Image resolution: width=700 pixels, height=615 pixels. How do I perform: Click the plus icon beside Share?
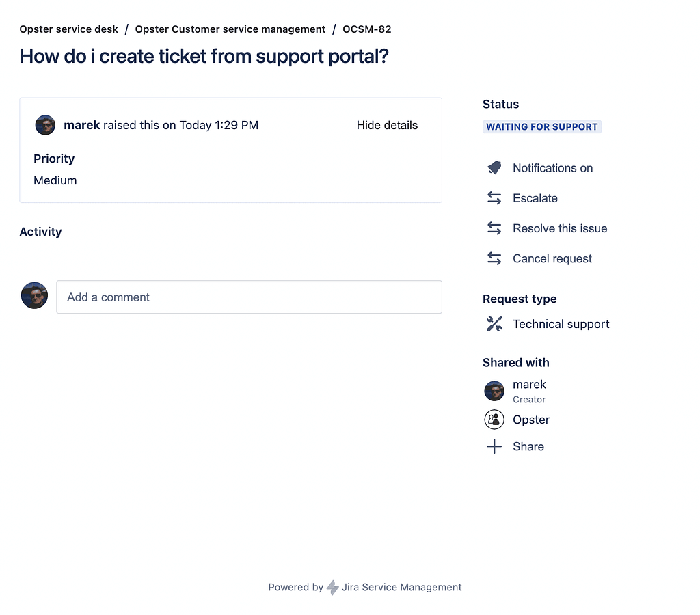tap(494, 446)
